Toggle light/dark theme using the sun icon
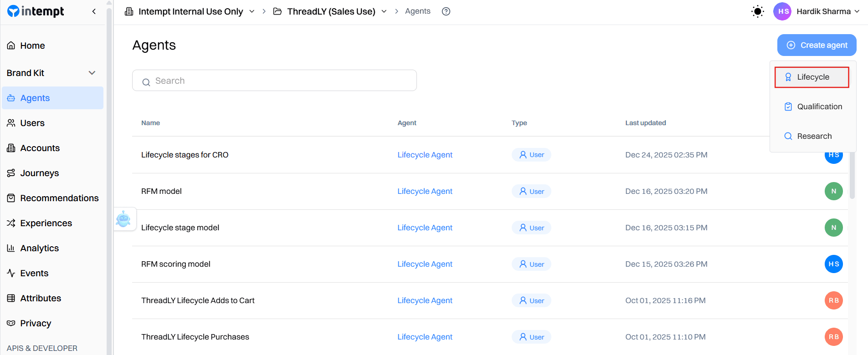 (x=757, y=11)
